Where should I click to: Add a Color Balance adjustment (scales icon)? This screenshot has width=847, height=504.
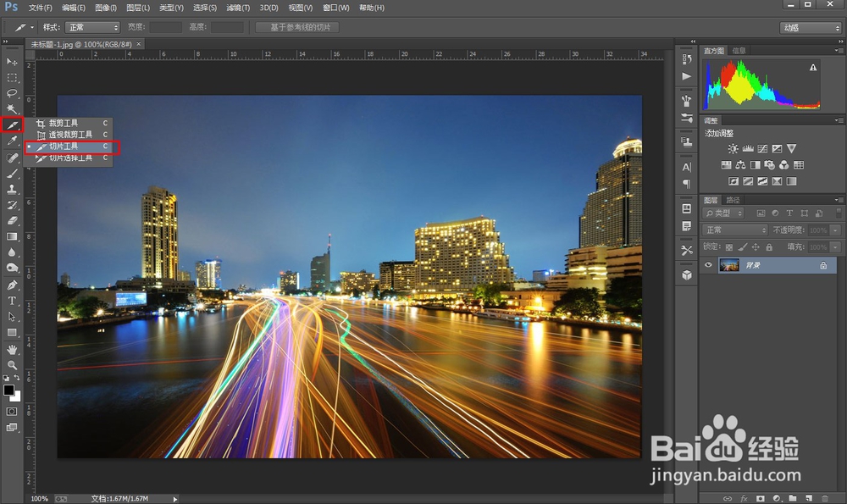(x=740, y=165)
